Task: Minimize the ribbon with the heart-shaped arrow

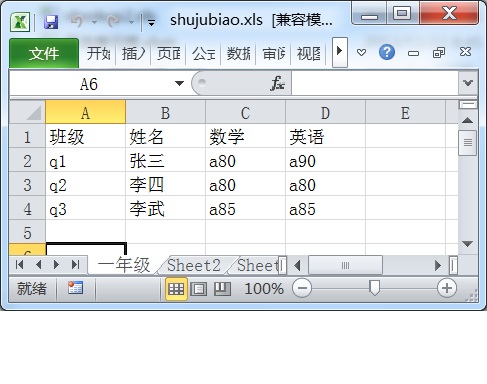Action: coord(361,52)
